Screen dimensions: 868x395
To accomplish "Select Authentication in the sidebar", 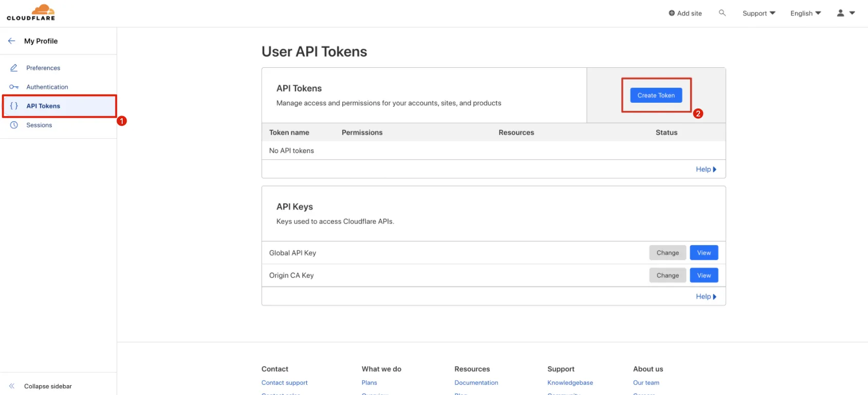I will pos(47,87).
